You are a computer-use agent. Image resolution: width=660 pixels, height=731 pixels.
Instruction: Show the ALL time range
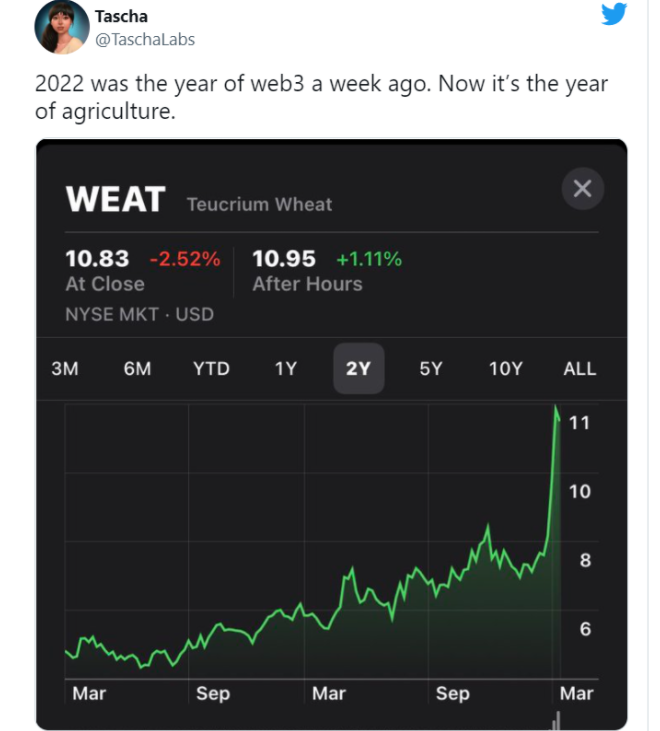580,368
